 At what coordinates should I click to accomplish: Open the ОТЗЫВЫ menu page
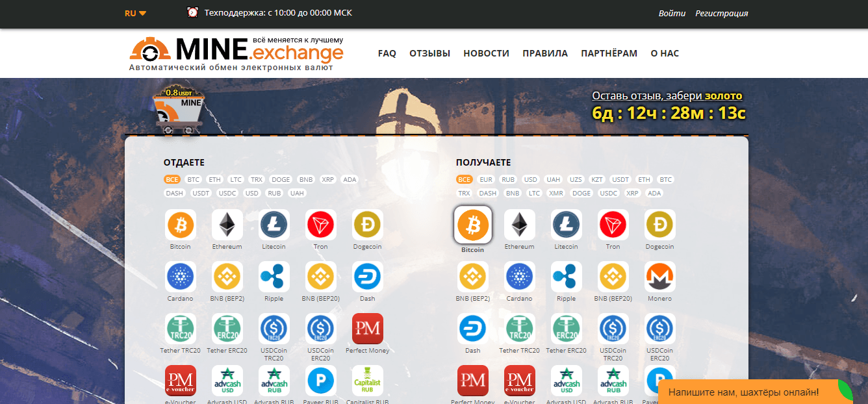click(429, 53)
